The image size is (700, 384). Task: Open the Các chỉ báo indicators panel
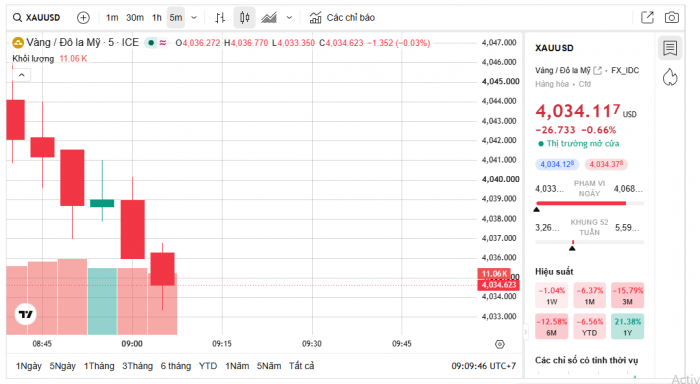[x=342, y=18]
